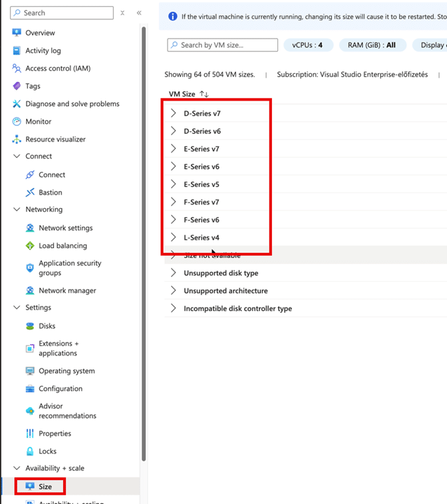Collapse the Networking section in sidebar

17,210
